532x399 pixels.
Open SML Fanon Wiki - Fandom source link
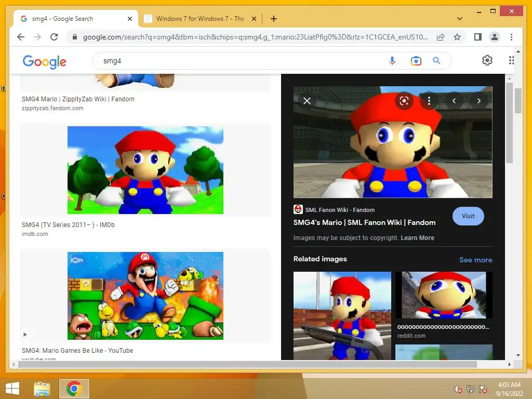334,210
